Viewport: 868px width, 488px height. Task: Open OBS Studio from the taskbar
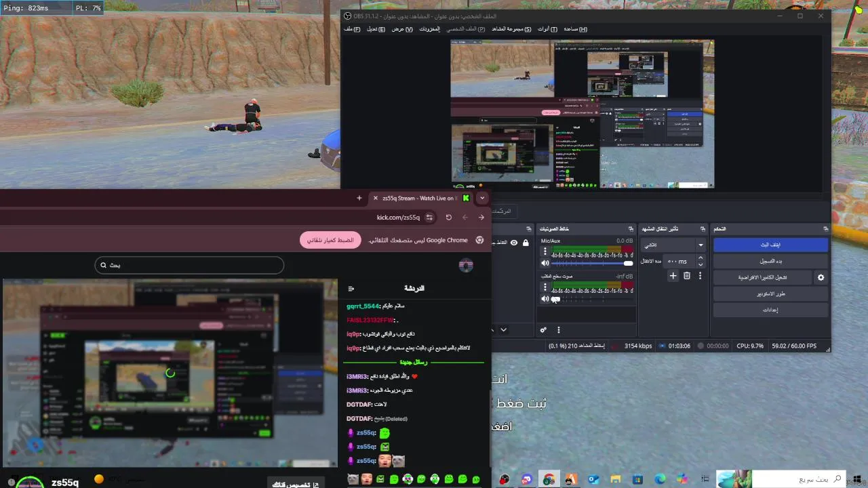504,479
